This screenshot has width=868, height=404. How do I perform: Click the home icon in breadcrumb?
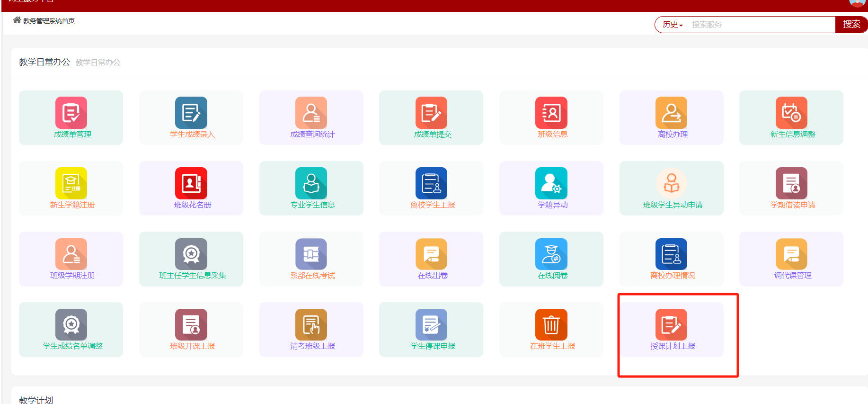17,20
